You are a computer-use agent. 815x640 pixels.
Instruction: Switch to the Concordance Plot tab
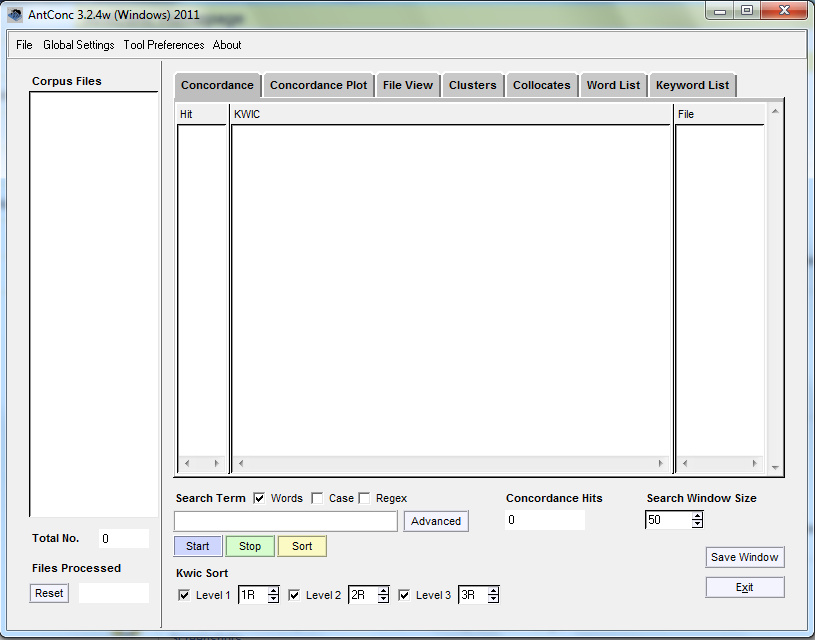click(318, 85)
